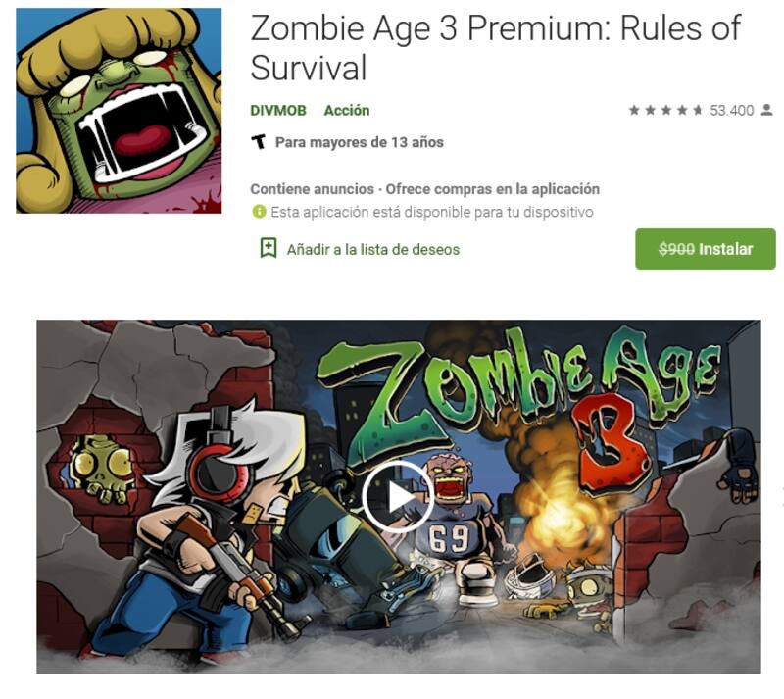
Task: Play the Zombie Age 3 trailer video
Action: pos(398,497)
